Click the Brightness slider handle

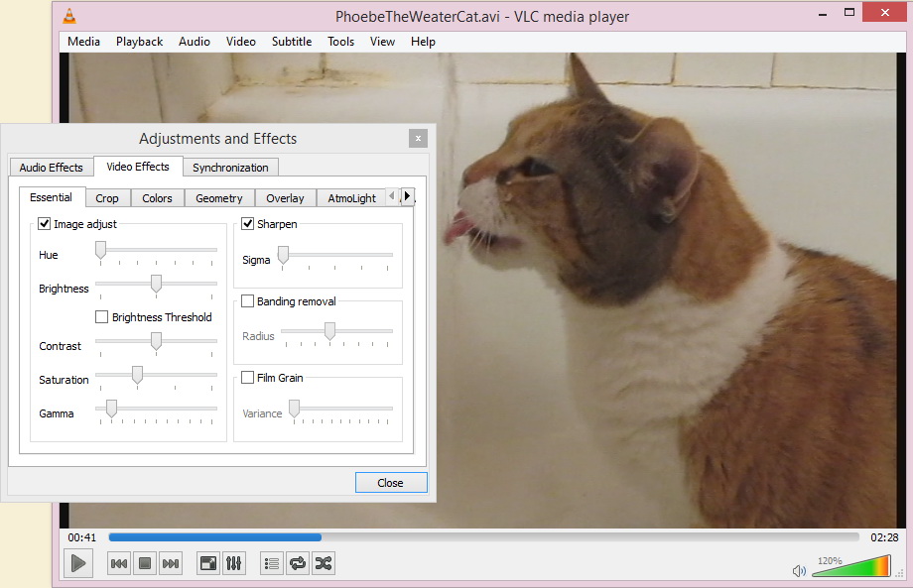click(156, 284)
